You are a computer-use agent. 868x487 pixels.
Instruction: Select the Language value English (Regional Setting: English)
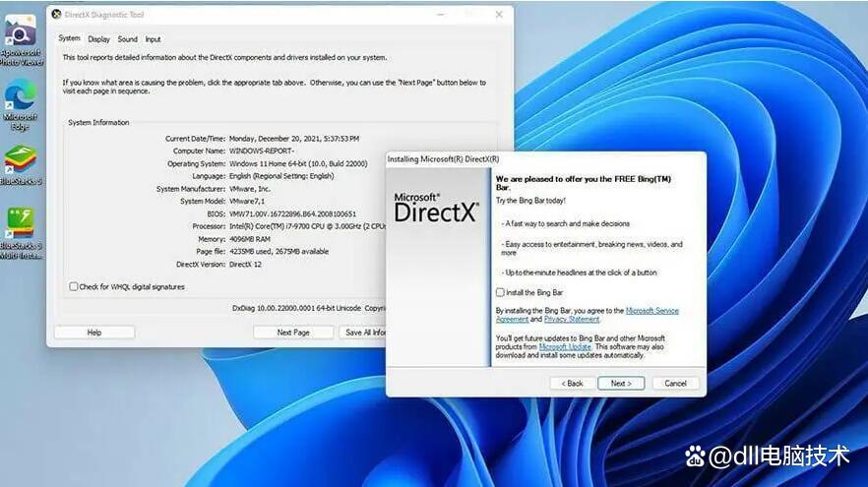(281, 176)
